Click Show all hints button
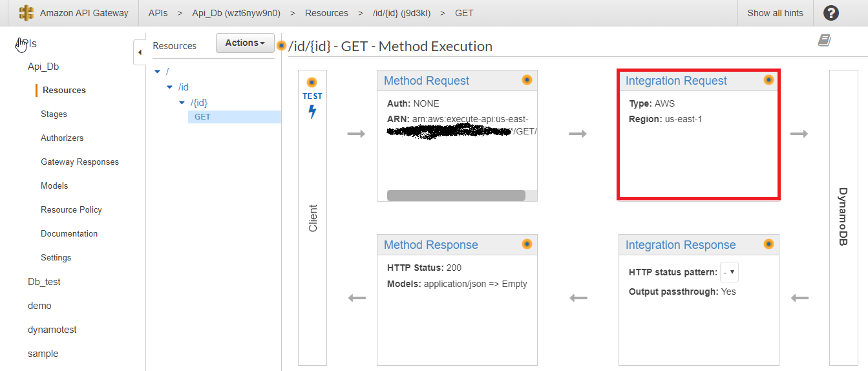 (x=775, y=13)
